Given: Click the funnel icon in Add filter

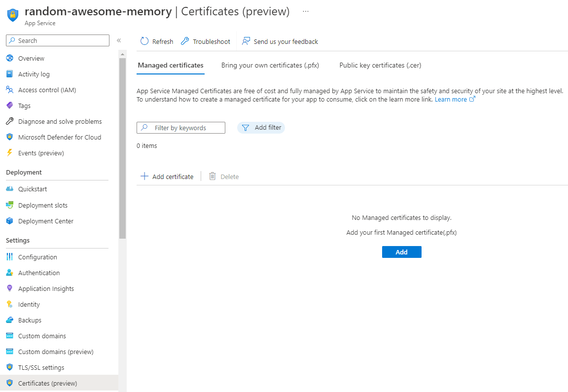Looking at the screenshot, I should [245, 128].
